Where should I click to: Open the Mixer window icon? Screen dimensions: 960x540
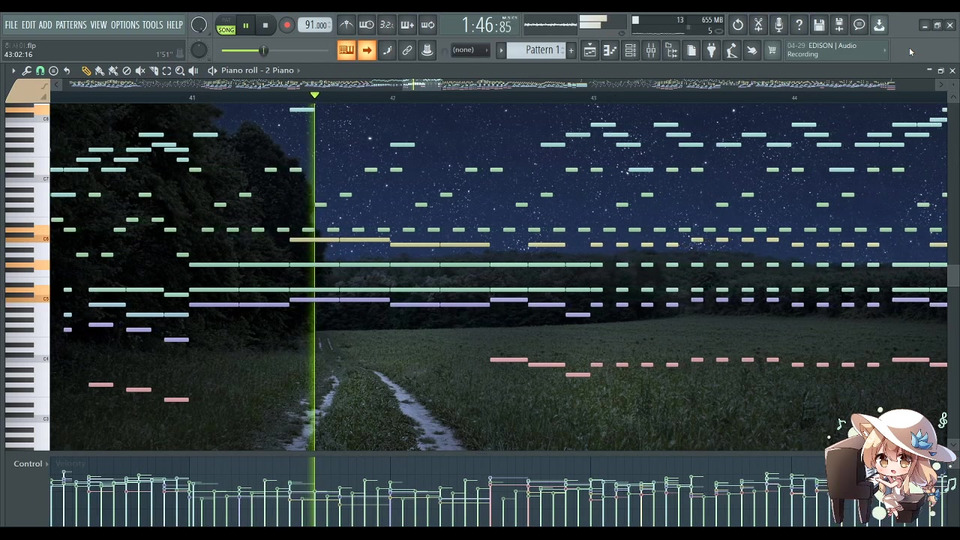[x=651, y=50]
